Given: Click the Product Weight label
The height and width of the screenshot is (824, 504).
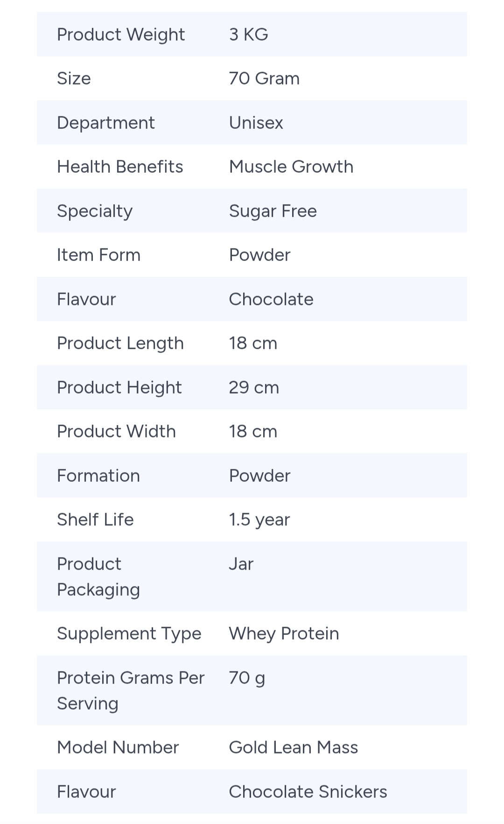Looking at the screenshot, I should point(121,35).
